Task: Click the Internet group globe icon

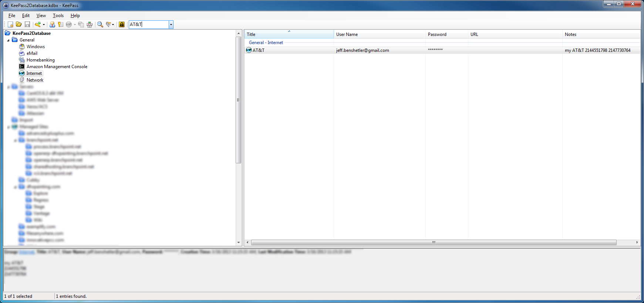Action: tap(22, 73)
